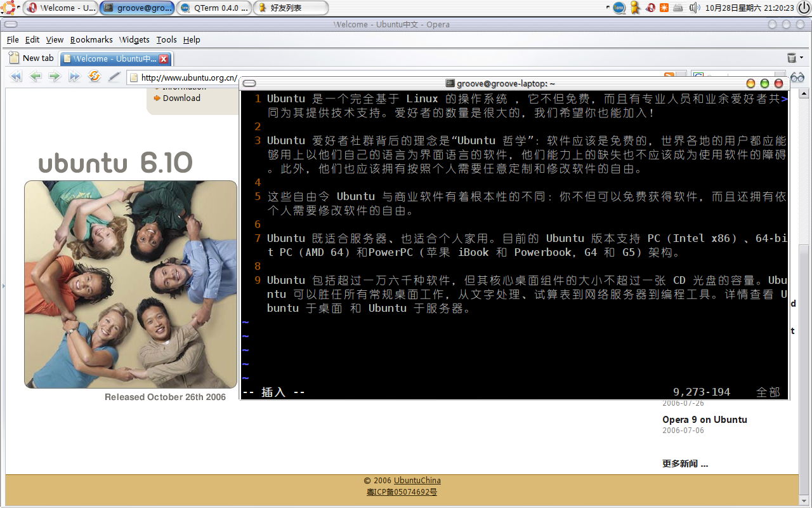Click the network device tray icon
Screen dimensions: 812x508
coord(678,8)
